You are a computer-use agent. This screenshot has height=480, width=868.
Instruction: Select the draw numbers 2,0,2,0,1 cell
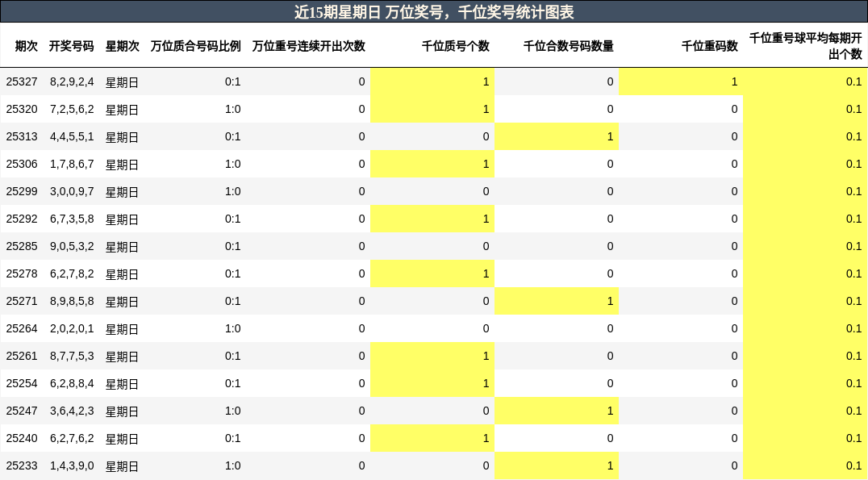coord(73,328)
